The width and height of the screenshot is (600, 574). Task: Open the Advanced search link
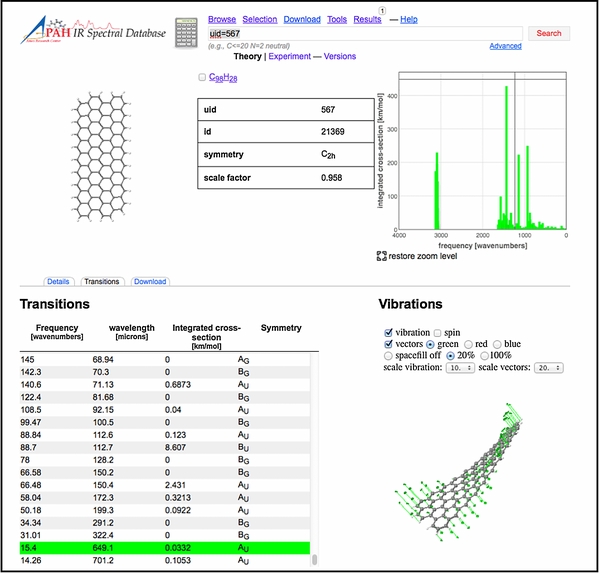tap(505, 46)
